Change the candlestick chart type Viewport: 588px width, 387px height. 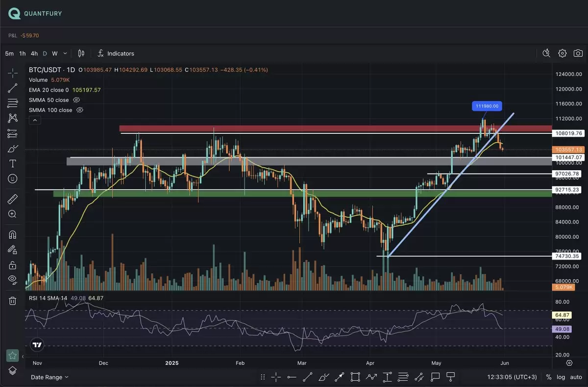[x=81, y=53]
